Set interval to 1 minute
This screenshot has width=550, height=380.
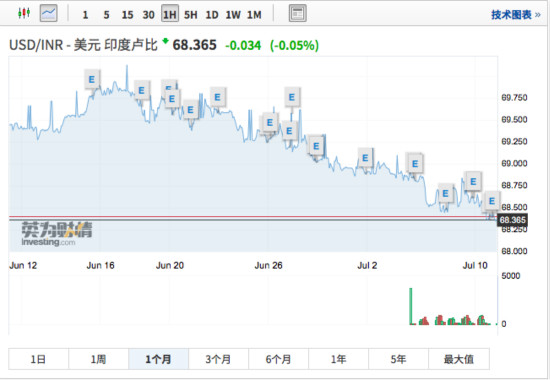click(85, 15)
